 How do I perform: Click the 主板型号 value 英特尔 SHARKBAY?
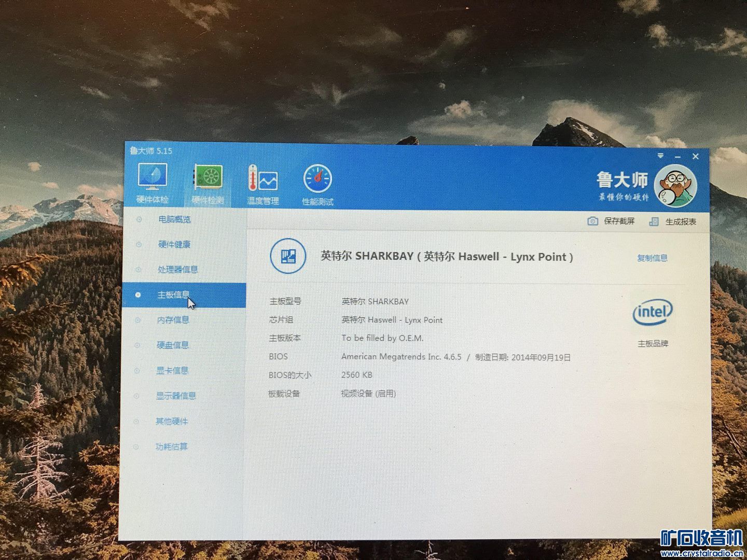click(x=375, y=301)
